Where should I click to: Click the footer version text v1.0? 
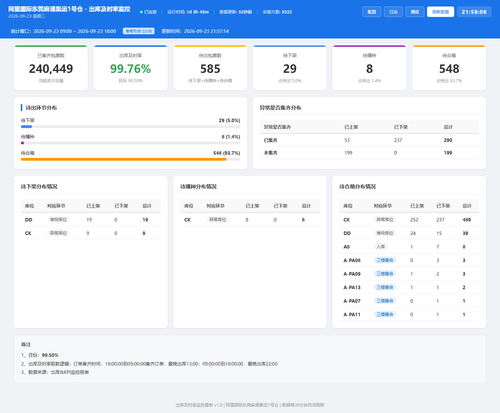[218, 405]
